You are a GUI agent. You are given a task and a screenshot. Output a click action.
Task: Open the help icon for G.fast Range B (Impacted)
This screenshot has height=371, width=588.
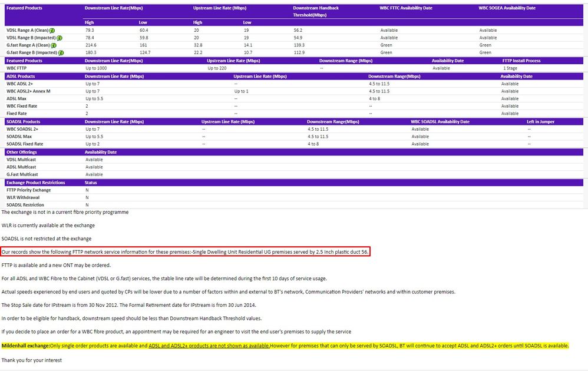pos(61,52)
